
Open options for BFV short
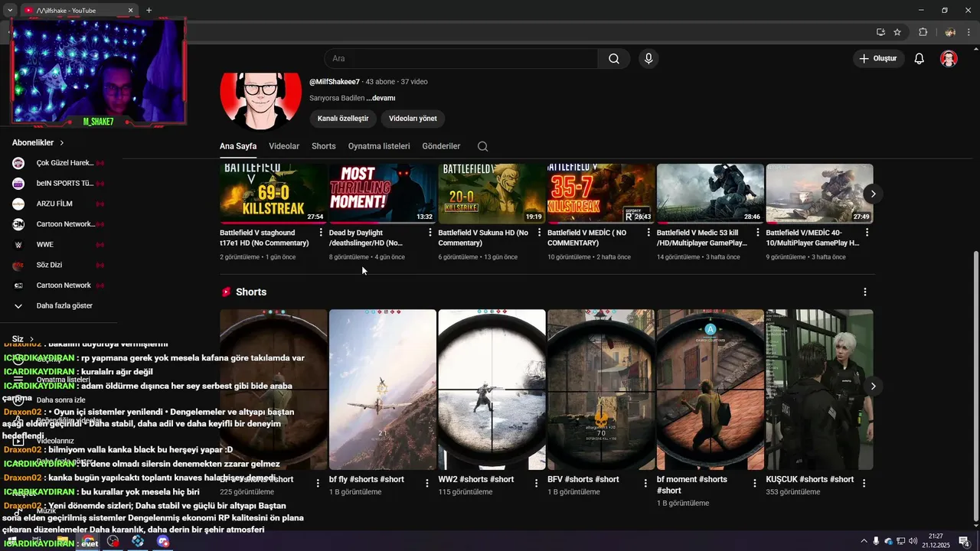(x=645, y=483)
